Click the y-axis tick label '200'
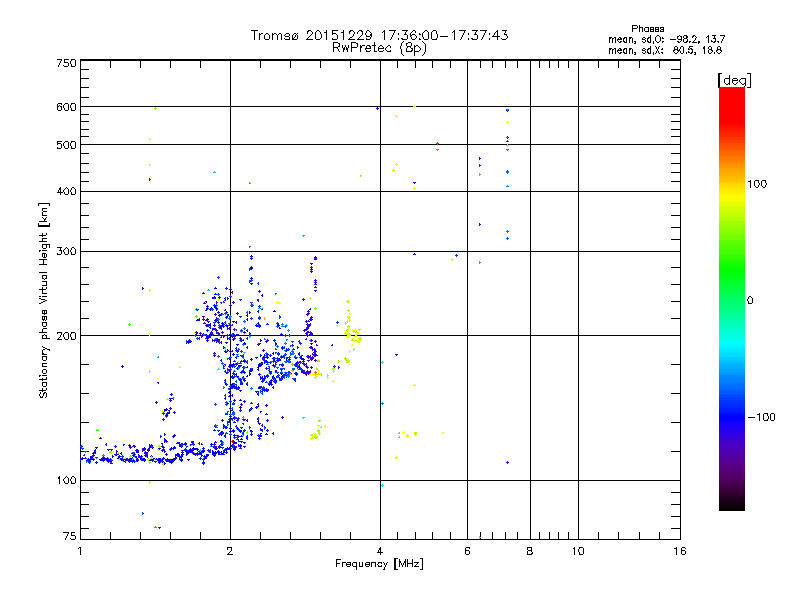Image resolution: width=800 pixels, height=600 pixels. tap(66, 336)
